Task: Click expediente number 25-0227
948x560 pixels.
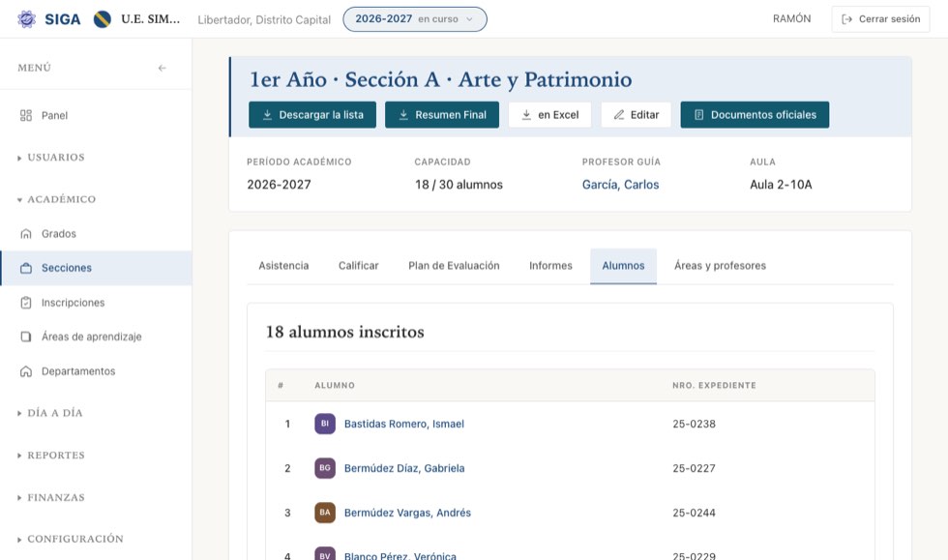Action: pyautogui.click(x=695, y=468)
